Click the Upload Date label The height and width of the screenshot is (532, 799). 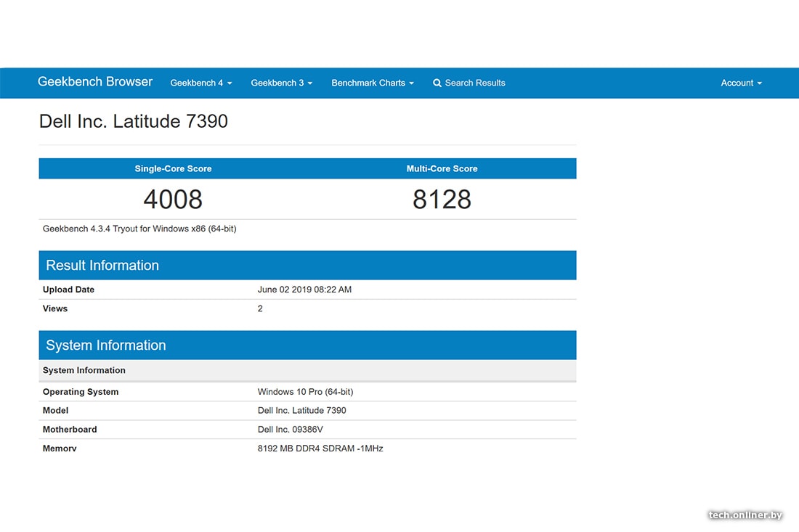point(68,289)
